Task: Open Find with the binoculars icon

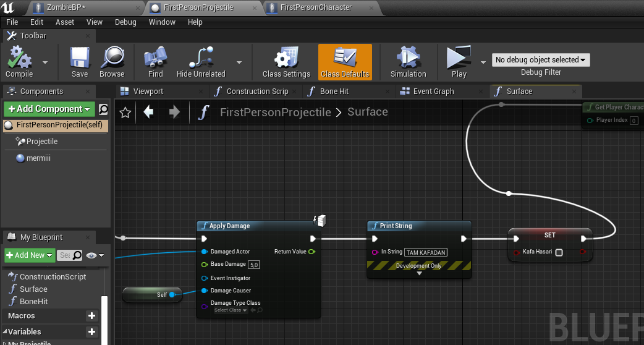Action: click(155, 57)
